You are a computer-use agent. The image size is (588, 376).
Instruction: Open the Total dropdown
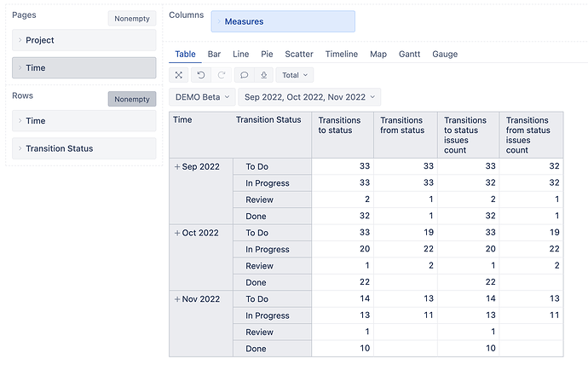point(295,75)
